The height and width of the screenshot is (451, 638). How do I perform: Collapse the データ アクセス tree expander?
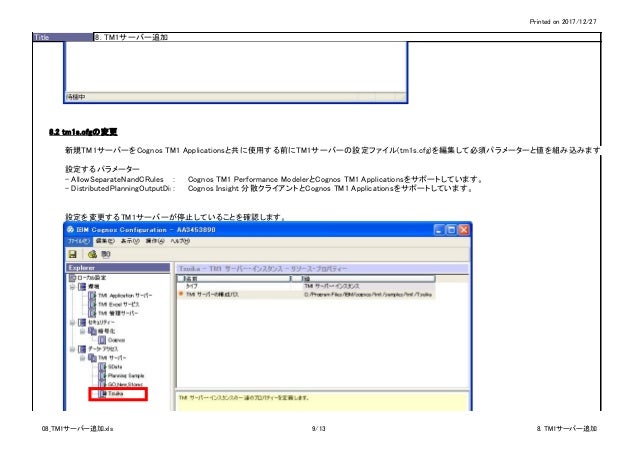tap(72, 350)
